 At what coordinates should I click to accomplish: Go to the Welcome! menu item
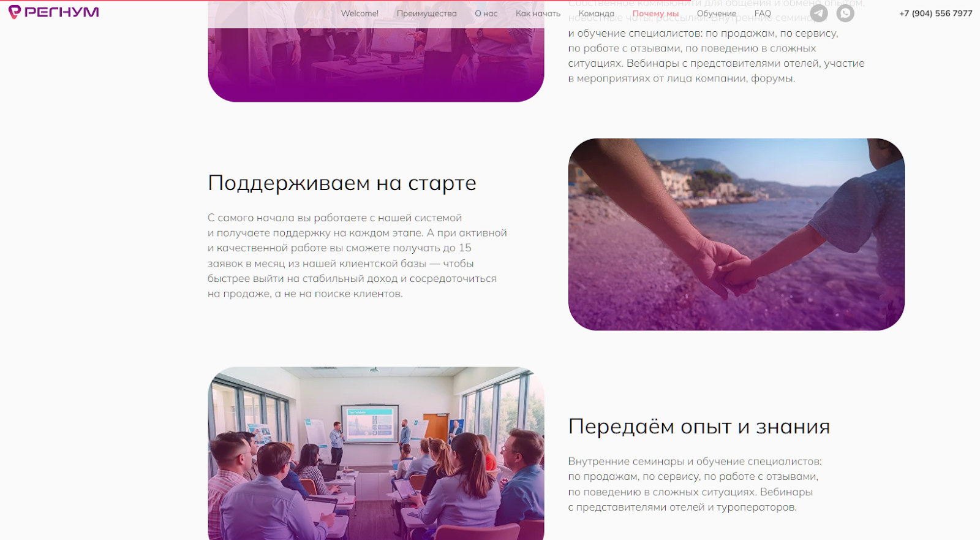pyautogui.click(x=360, y=13)
